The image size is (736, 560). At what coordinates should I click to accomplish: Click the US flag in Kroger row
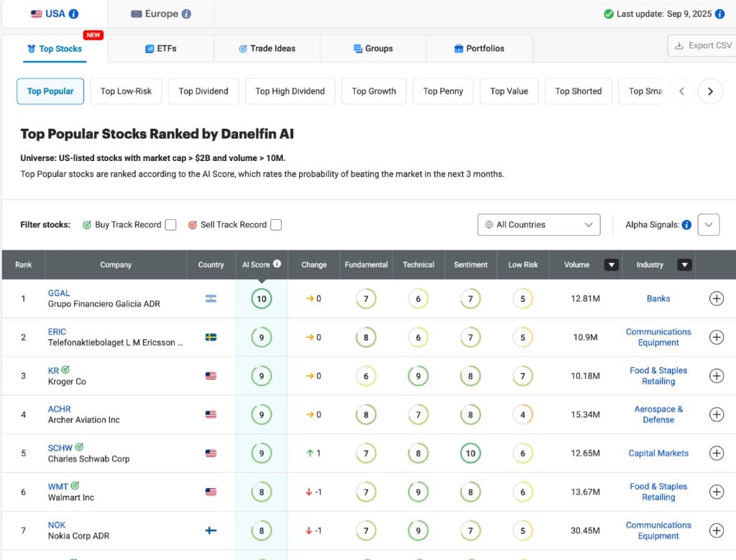pos(211,376)
